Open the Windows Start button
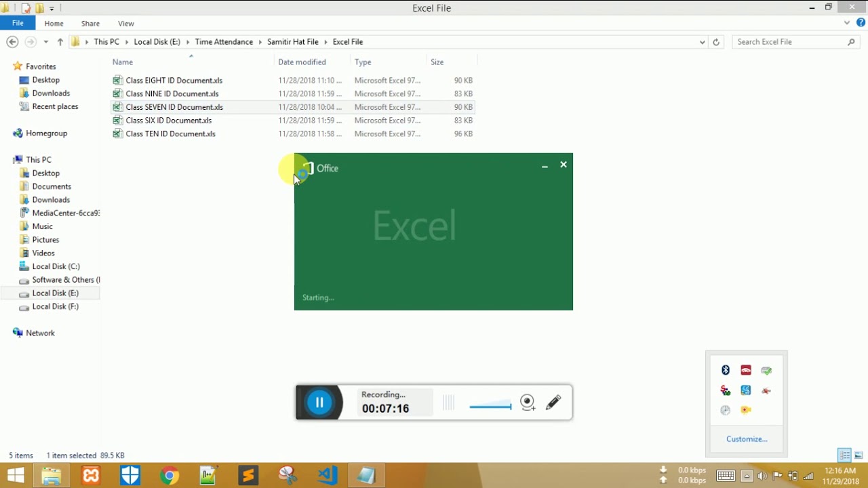This screenshot has height=488, width=868. point(16,476)
